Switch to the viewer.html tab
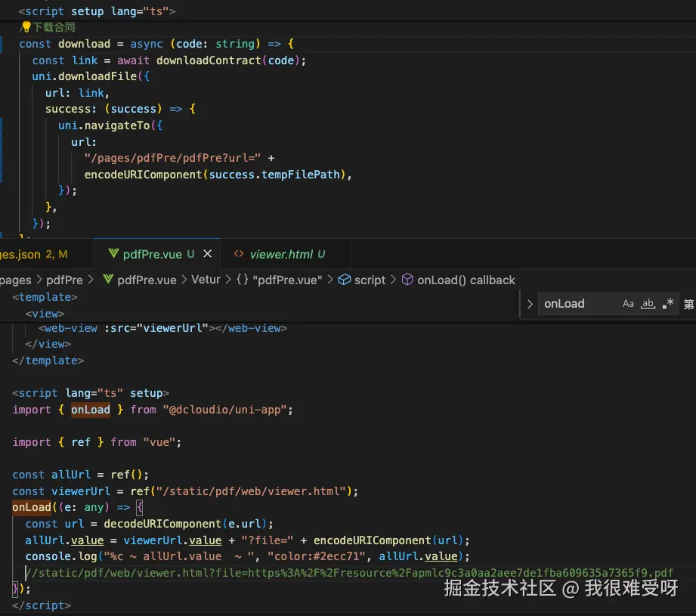696x616 pixels. (x=281, y=254)
